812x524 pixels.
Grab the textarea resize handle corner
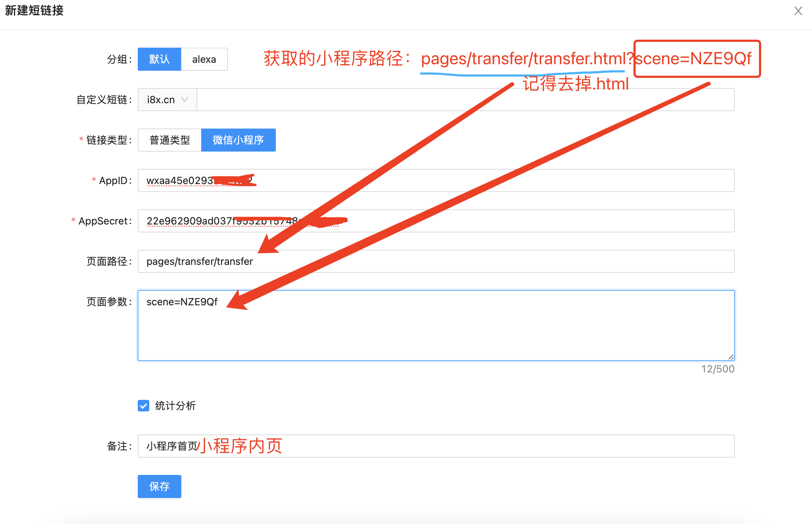(731, 357)
